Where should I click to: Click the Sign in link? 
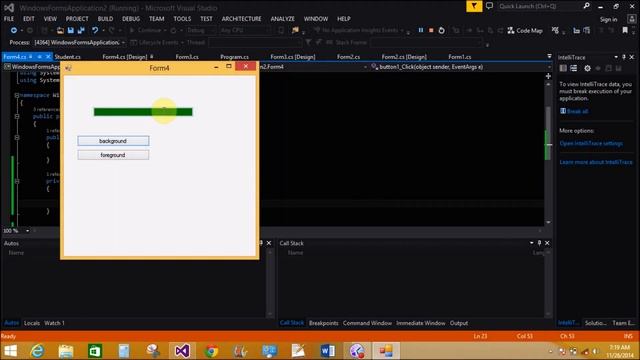tap(609, 20)
